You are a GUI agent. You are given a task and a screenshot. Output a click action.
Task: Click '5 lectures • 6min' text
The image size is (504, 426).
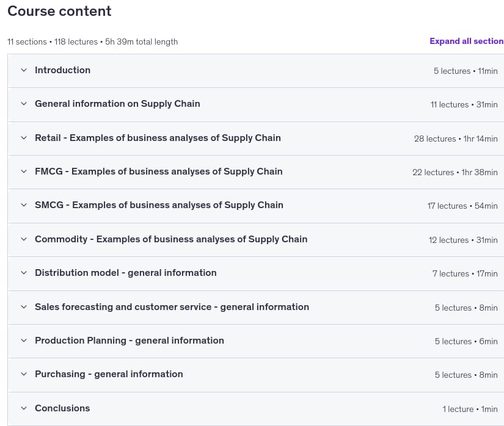coord(466,342)
